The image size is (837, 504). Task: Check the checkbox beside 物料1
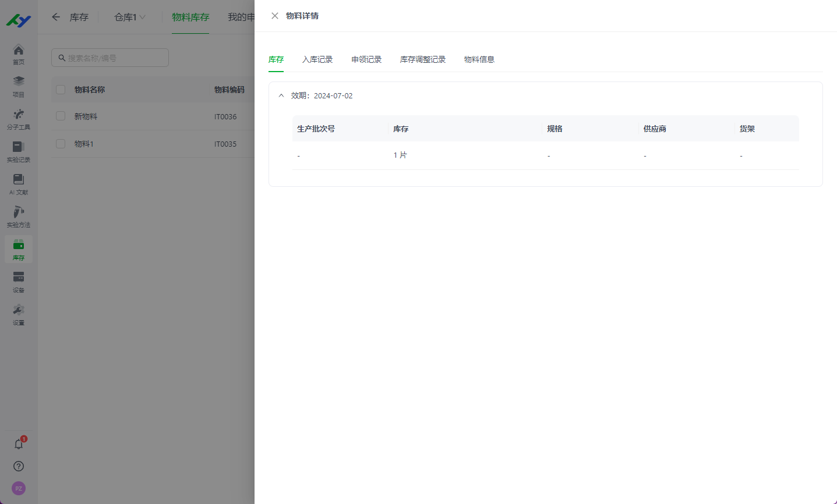[60, 143]
